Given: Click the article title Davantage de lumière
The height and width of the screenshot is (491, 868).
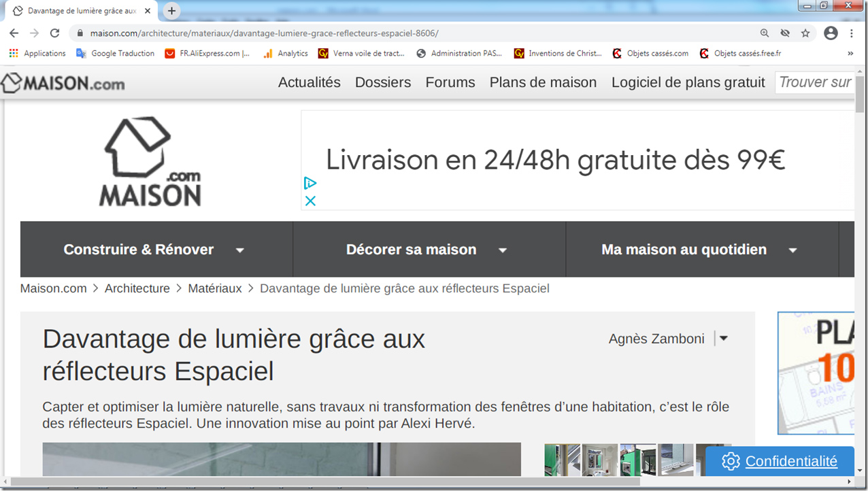Looking at the screenshot, I should 234,355.
